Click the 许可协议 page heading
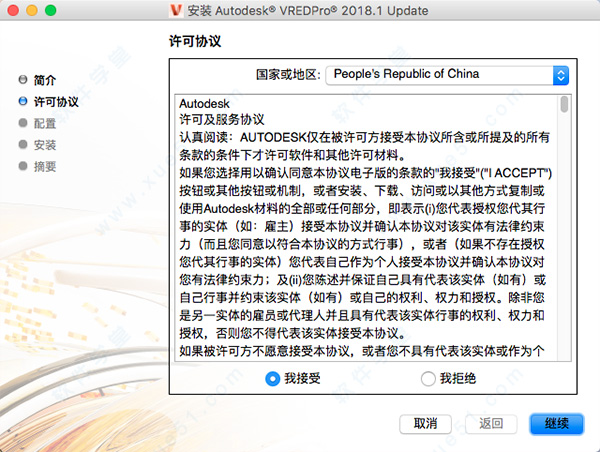 [x=195, y=41]
